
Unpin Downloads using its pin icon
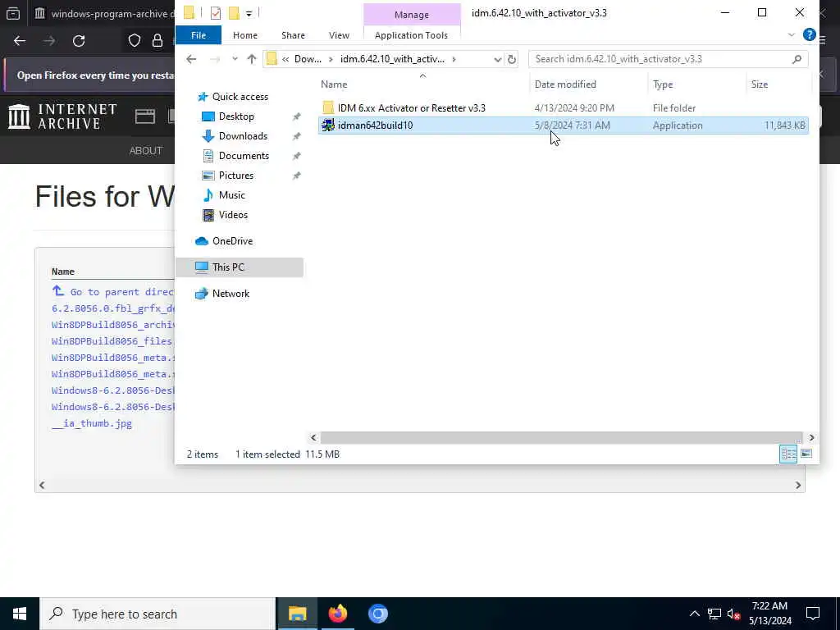tap(296, 137)
